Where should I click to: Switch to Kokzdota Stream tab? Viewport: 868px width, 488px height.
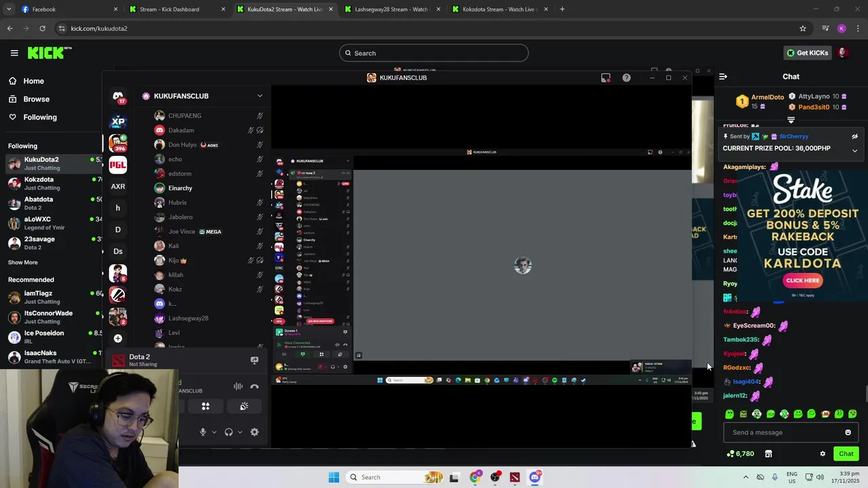tap(502, 9)
